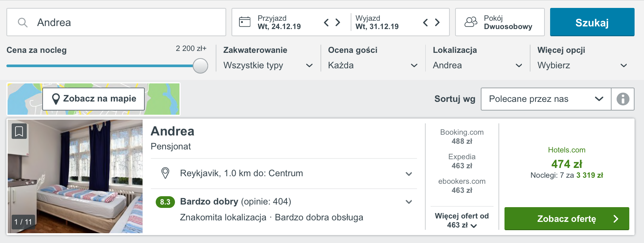The image size is (644, 243).
Task: Click the Szukaj search button
Action: tap(592, 22)
